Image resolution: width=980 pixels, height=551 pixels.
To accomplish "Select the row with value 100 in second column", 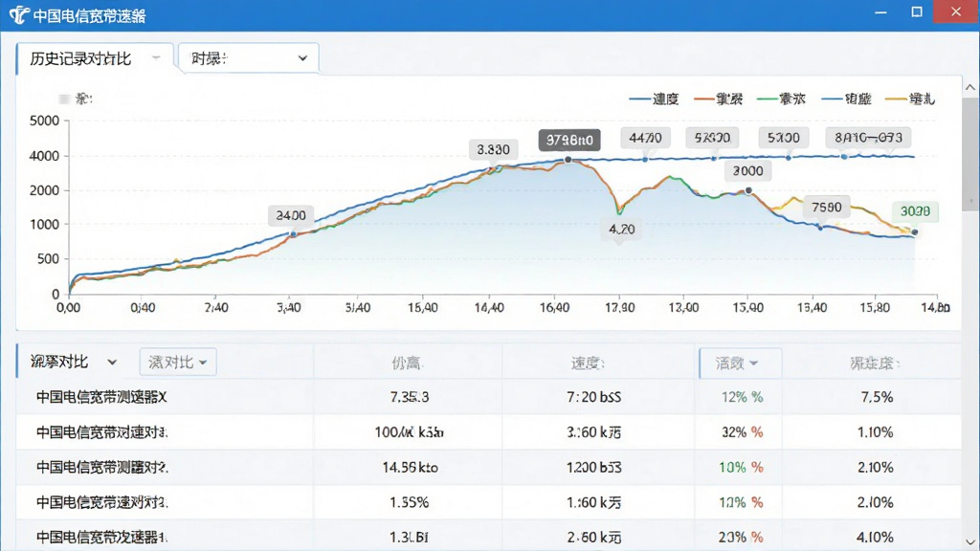I will tap(489, 432).
